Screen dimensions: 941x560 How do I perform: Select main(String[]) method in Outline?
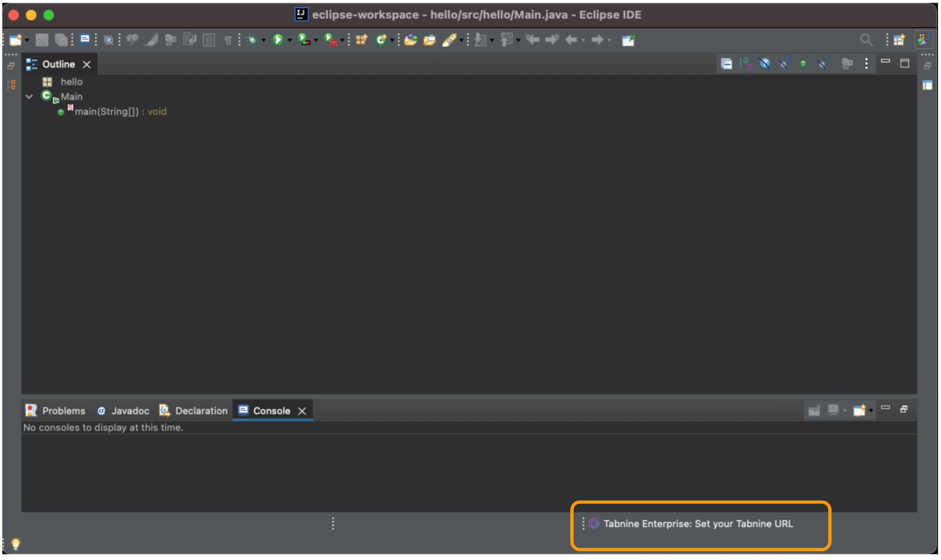click(x=107, y=112)
